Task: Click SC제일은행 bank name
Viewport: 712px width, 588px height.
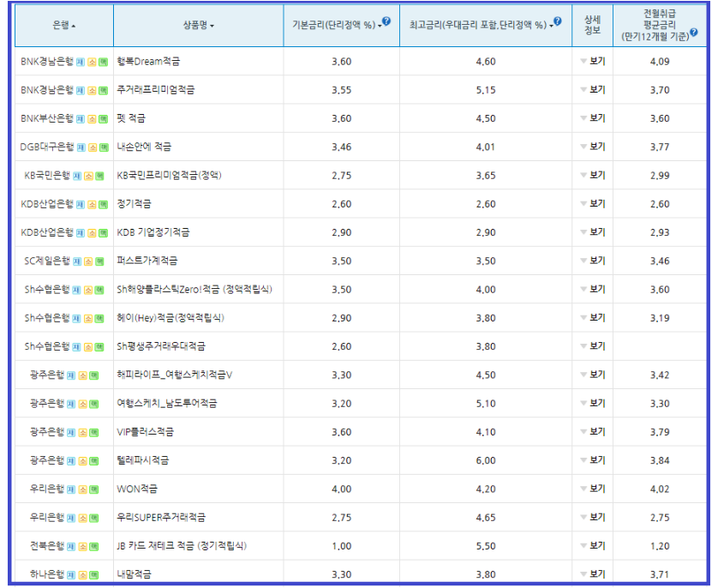Action: coord(47,261)
